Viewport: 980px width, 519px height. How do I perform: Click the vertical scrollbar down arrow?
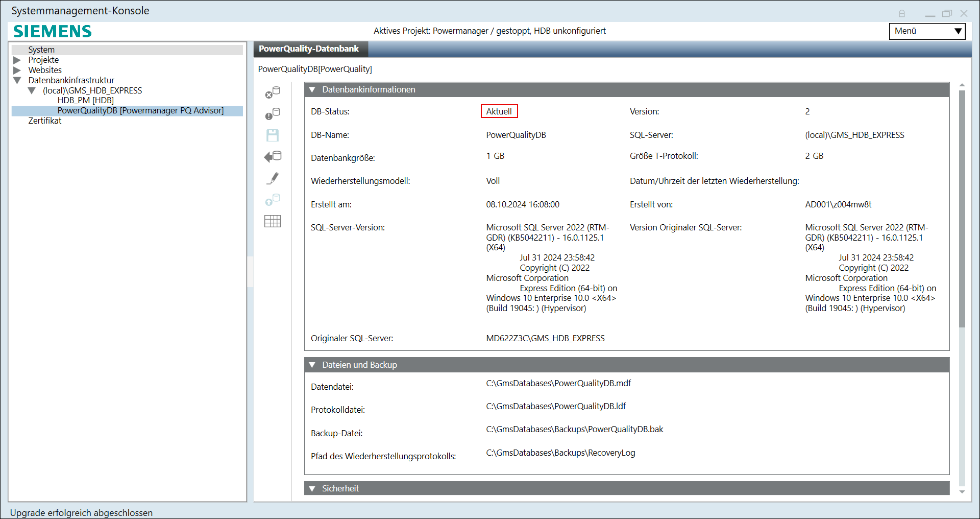(962, 492)
